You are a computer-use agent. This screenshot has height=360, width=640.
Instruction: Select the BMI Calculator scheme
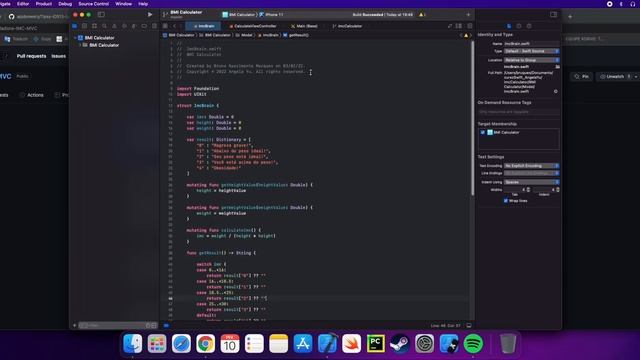pos(239,15)
